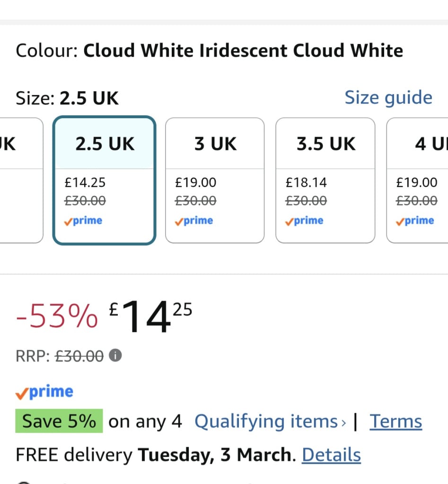Click Prime badge in 2.5 UK card
The image size is (448, 484).
(83, 221)
